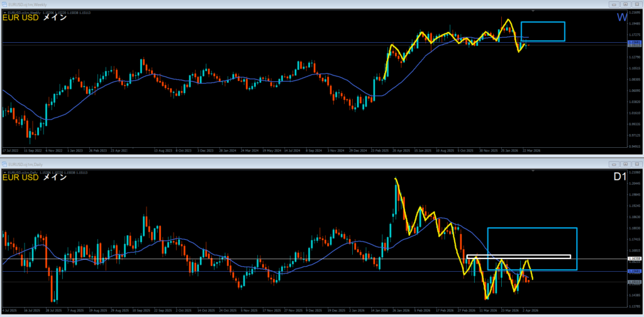Minimize the daily EURUSD chart window
The width and height of the screenshot is (644, 317).
click(614, 163)
